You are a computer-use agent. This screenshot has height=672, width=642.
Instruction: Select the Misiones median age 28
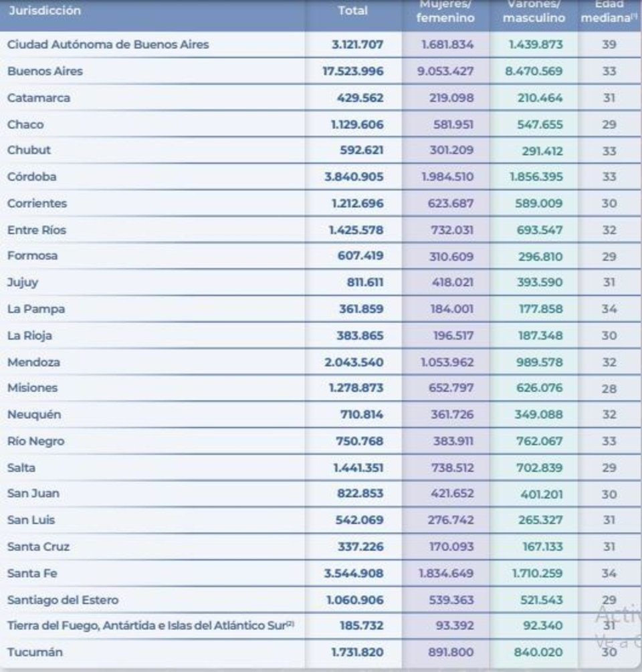[609, 388]
